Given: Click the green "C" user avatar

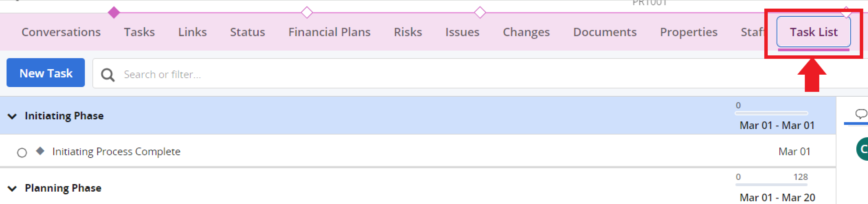Looking at the screenshot, I should (863, 149).
